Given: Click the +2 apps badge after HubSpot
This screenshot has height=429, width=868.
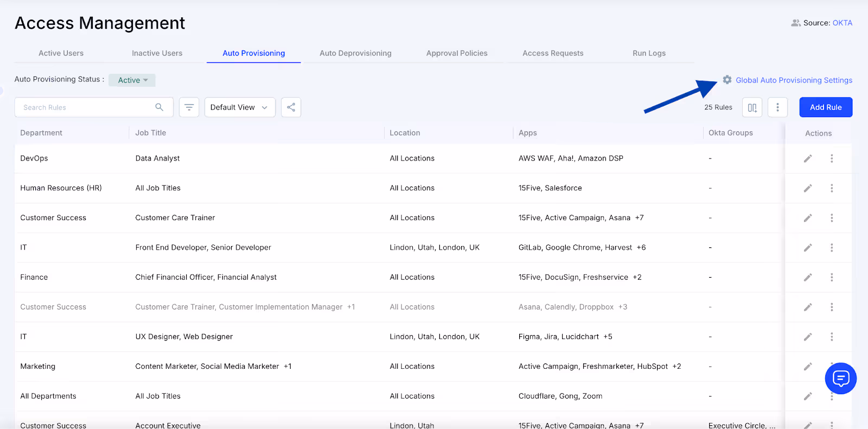Looking at the screenshot, I should click(x=676, y=367).
